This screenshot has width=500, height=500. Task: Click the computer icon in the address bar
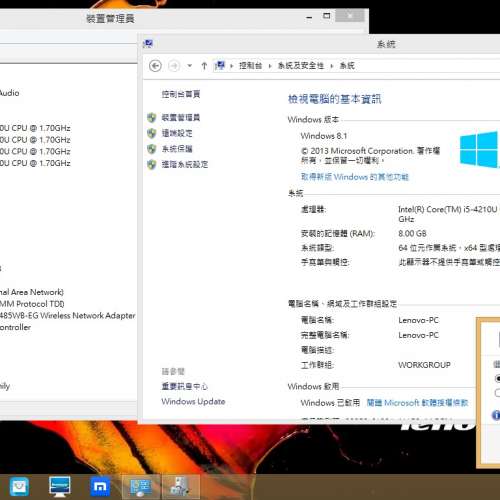tap(220, 65)
